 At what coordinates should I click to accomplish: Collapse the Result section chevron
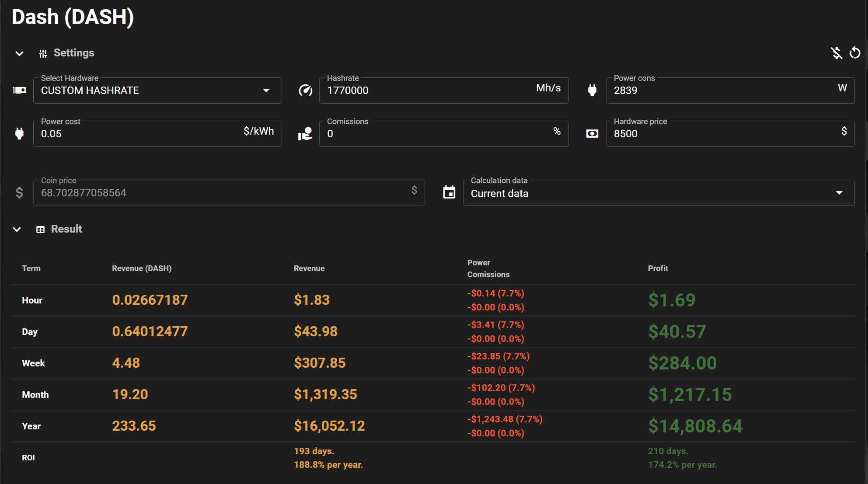click(17, 229)
